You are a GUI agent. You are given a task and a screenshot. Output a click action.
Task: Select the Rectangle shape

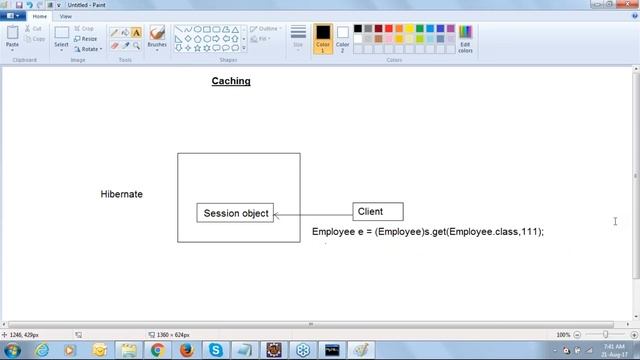point(207,29)
